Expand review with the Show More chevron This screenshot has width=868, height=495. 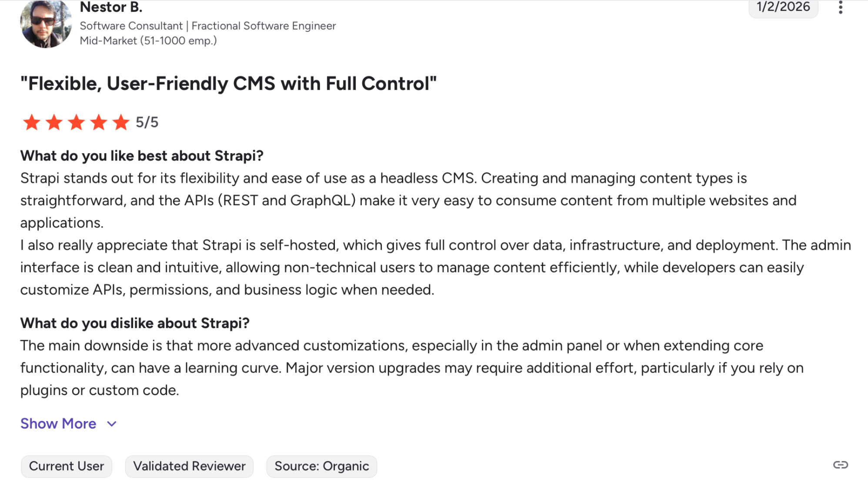(112, 424)
